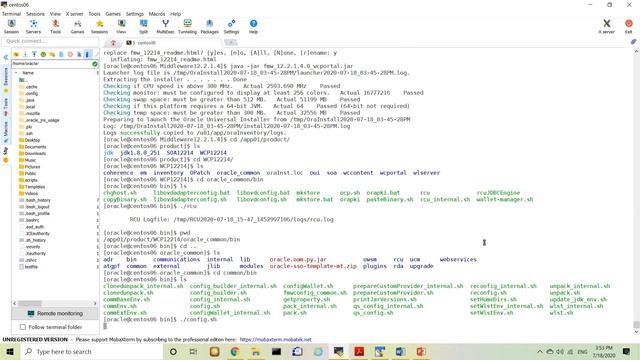Open the Help menu
Image resolution: width=640 pixels, height=360 pixels.
coord(176,14)
